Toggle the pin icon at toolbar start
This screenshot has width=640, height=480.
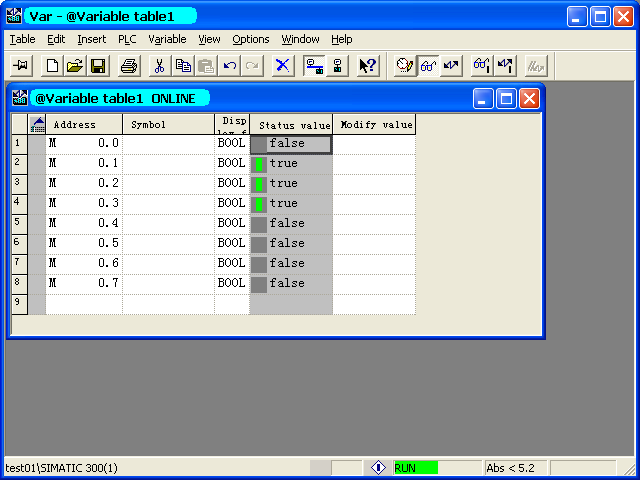(x=20, y=66)
